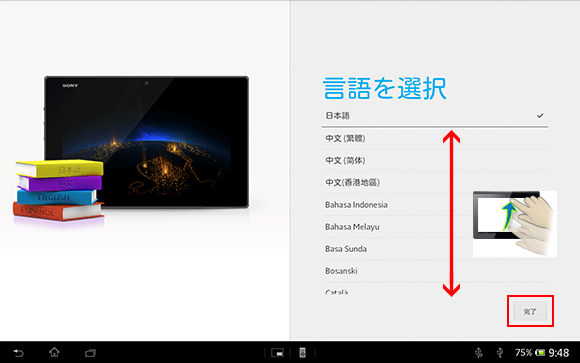Viewport: 580px width, 363px height.
Task: Tap the Sony tablet image
Action: (146, 142)
